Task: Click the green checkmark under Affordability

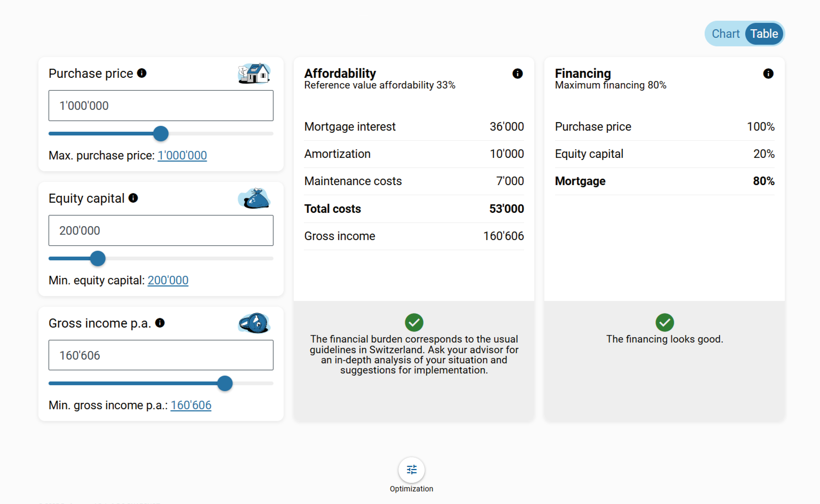Action: pos(414,322)
